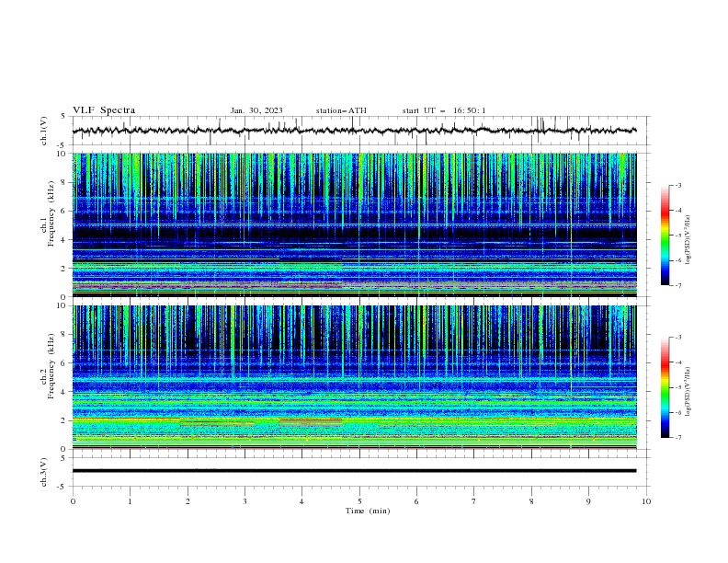Click the "ch.3(V)" axis label

[x=44, y=472]
